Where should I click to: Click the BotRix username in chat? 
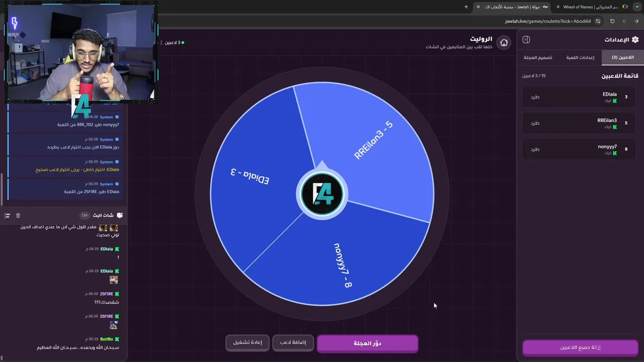107,339
